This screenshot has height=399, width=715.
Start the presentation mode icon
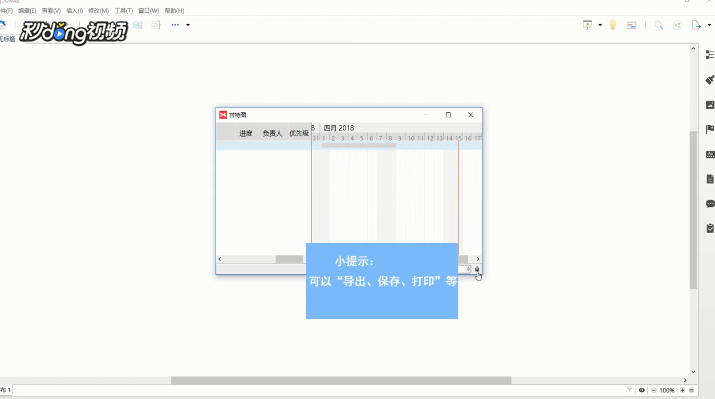[x=587, y=25]
